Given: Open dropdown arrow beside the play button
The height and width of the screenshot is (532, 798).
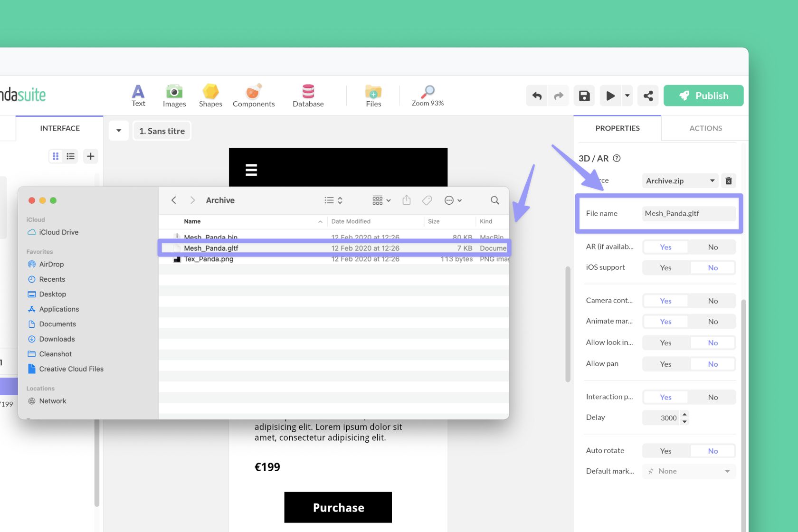Looking at the screenshot, I should pos(627,96).
